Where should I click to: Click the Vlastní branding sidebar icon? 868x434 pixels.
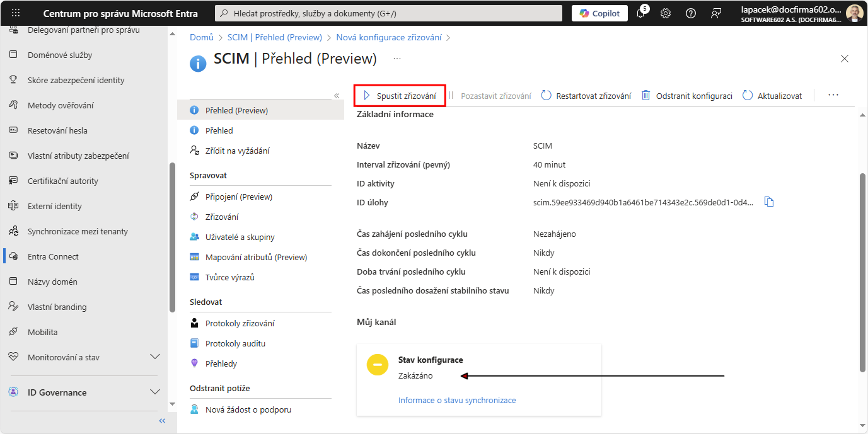13,307
